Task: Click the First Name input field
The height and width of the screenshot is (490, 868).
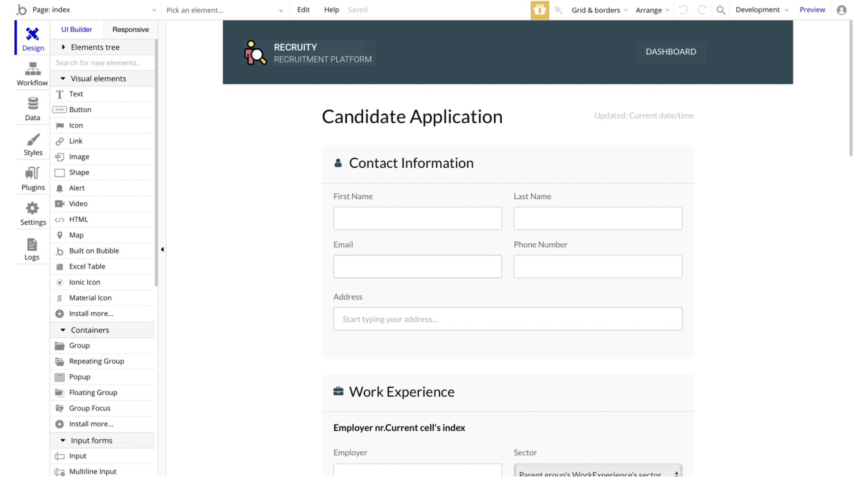Action: 417,218
